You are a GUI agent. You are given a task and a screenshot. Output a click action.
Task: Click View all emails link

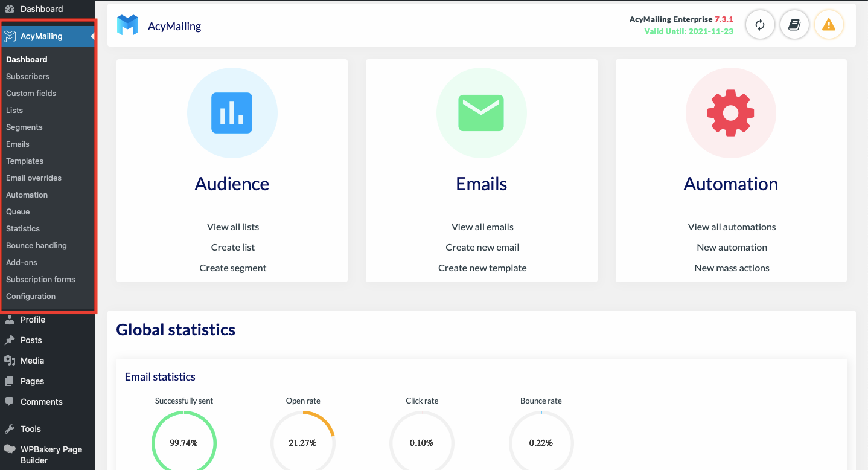tap(482, 227)
